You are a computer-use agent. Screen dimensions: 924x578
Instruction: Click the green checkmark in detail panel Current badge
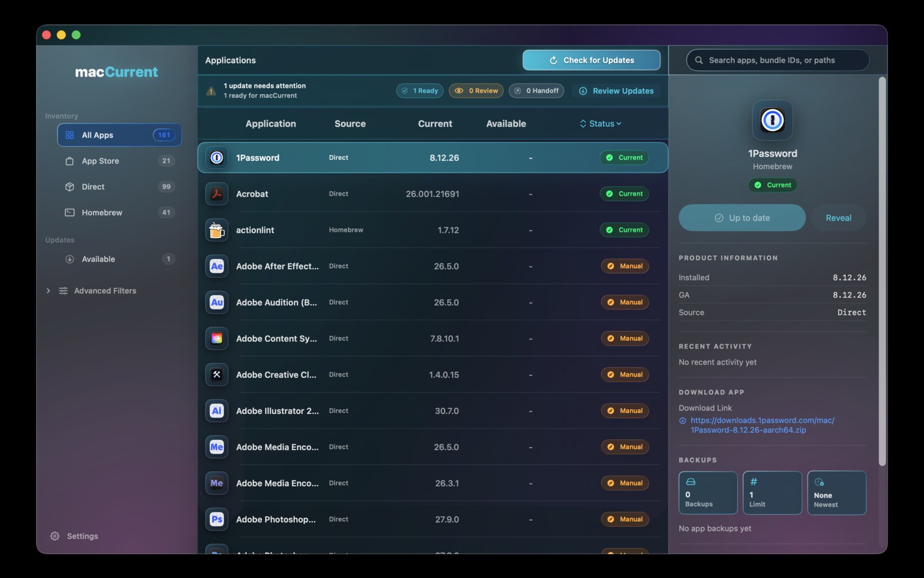click(758, 185)
